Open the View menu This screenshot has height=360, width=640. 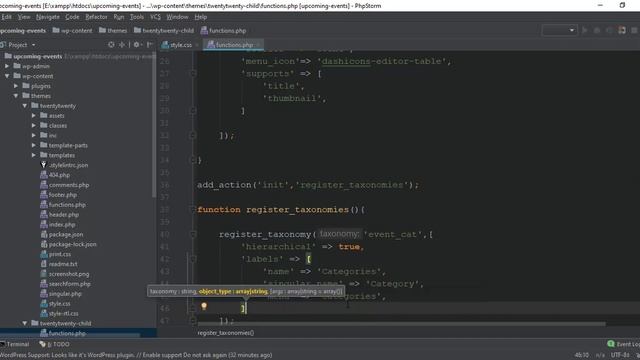24,17
